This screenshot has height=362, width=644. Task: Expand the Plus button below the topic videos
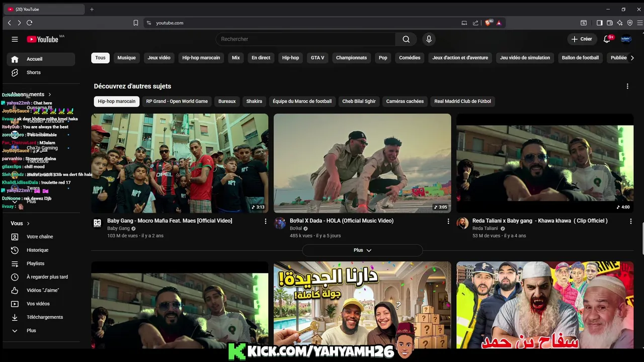[362, 250]
